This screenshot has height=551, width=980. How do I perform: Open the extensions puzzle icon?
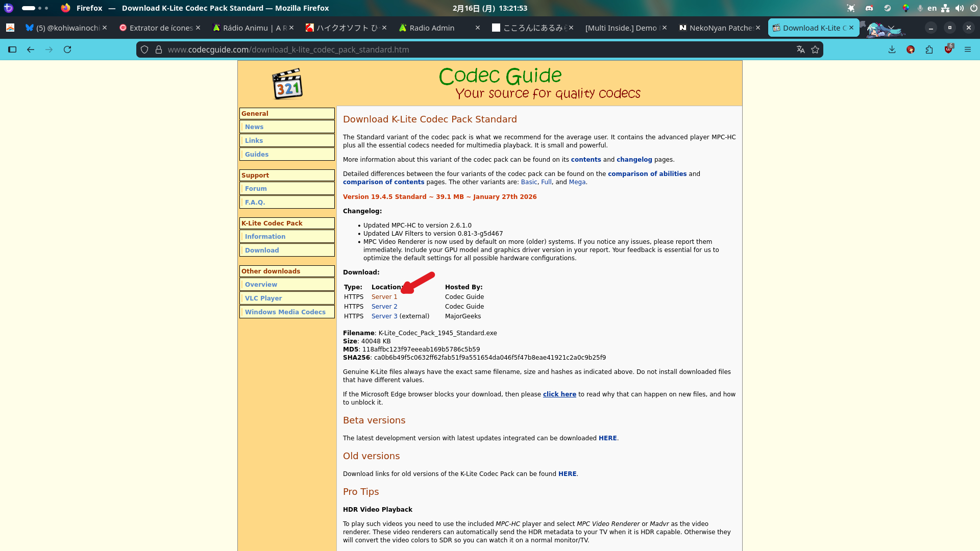click(x=929, y=49)
